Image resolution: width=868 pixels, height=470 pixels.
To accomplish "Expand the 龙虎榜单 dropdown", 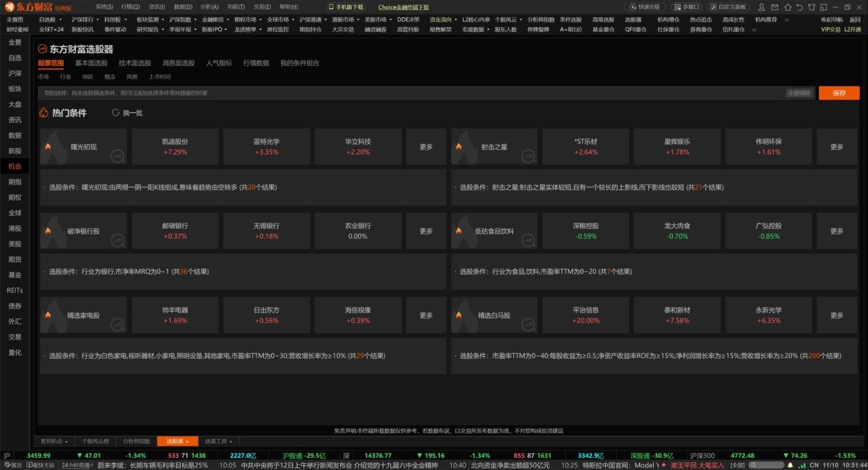I will pos(260,29).
